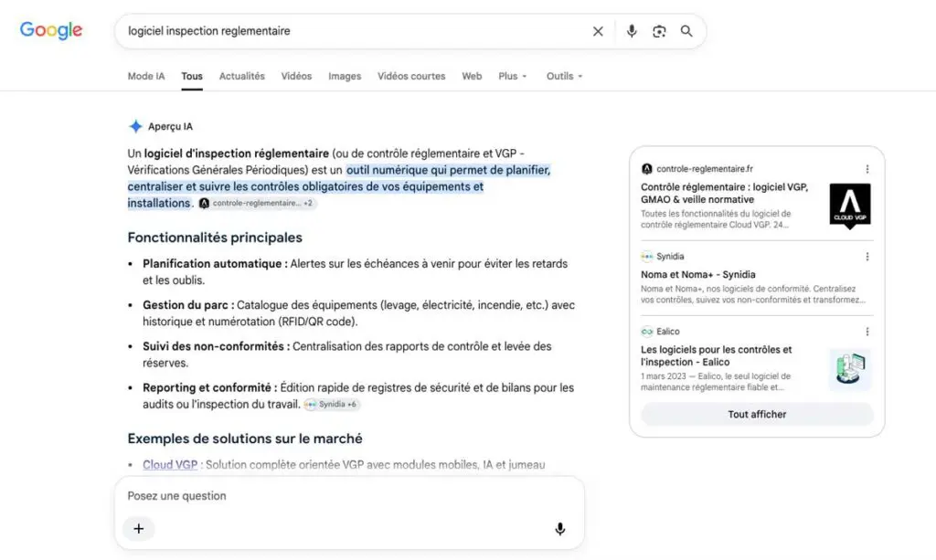Open the Synidia +6 source chip

(331, 405)
